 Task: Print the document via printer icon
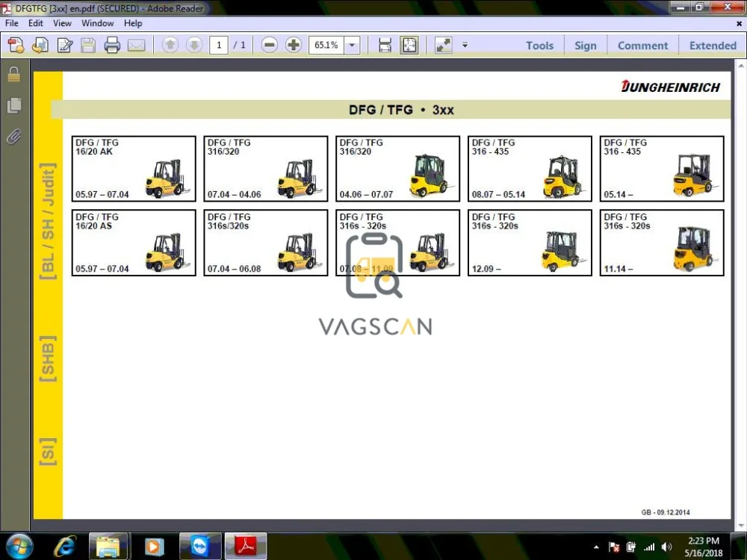(x=112, y=46)
